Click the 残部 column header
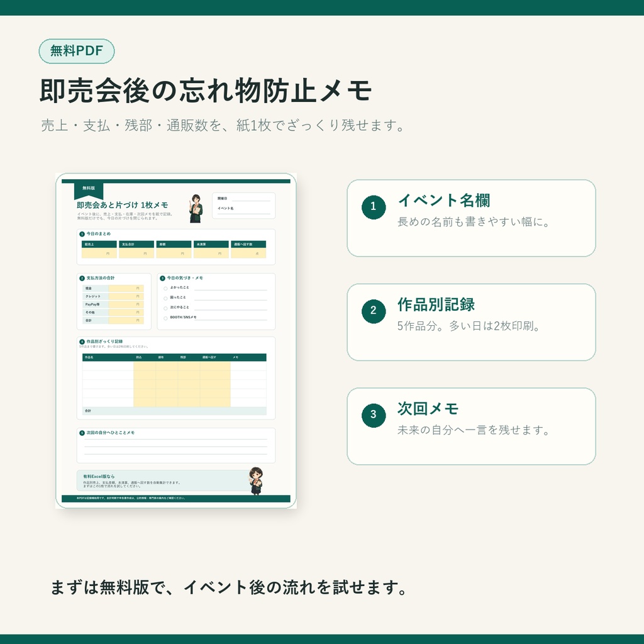Viewport: 644px width, 644px height. click(189, 357)
